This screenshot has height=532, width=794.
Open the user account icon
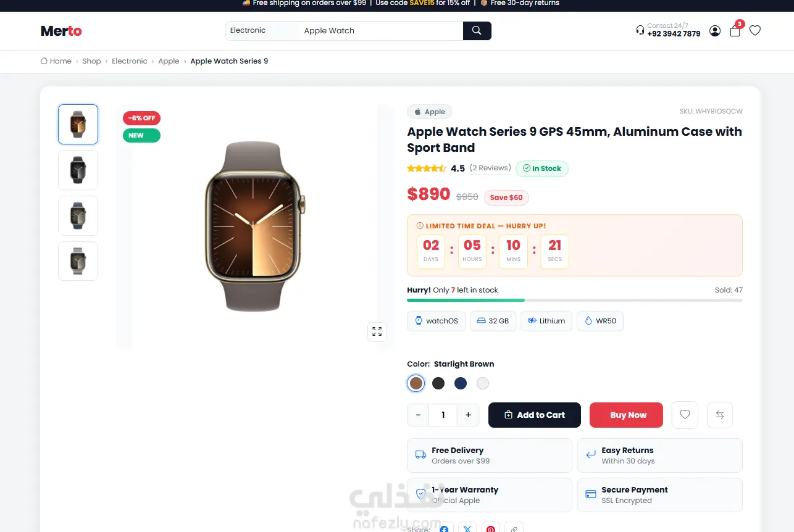tap(715, 31)
